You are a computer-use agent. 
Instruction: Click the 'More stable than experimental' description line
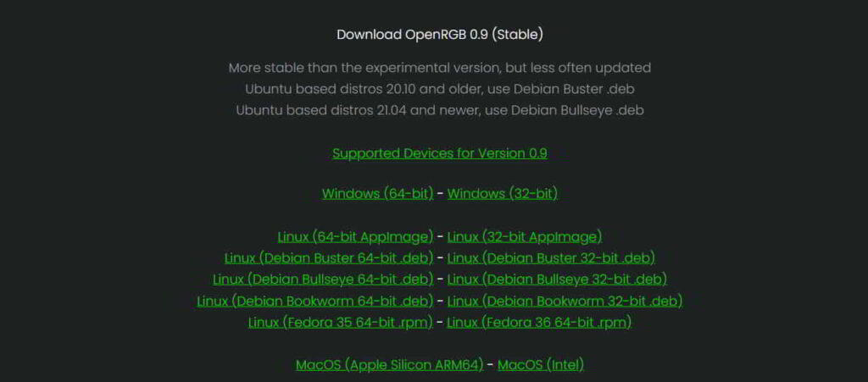439,67
